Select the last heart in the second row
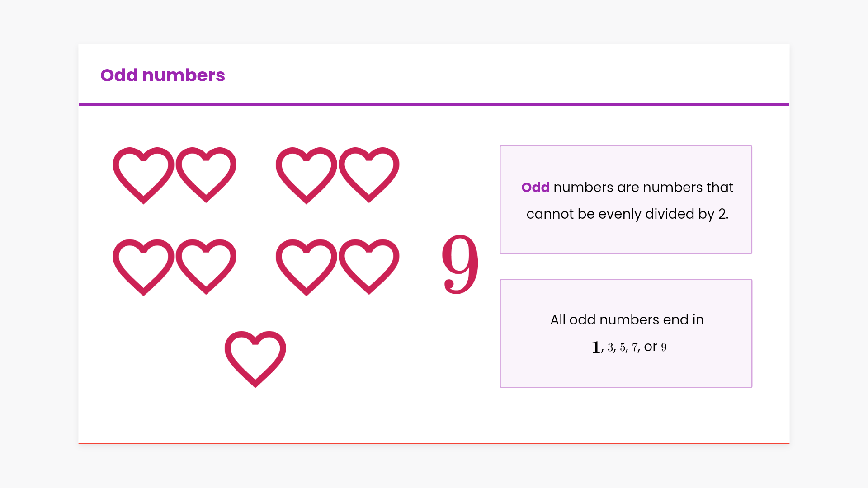Viewport: 868px width, 488px height. pos(369,267)
